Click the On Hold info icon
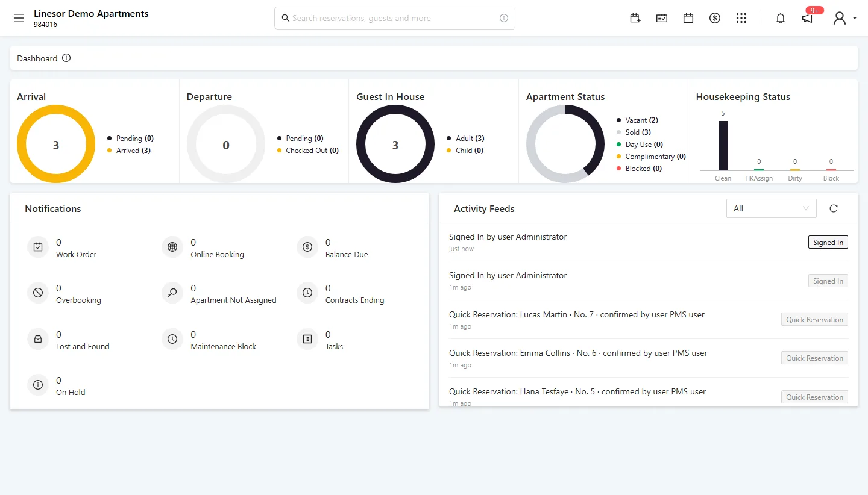 pos(38,385)
